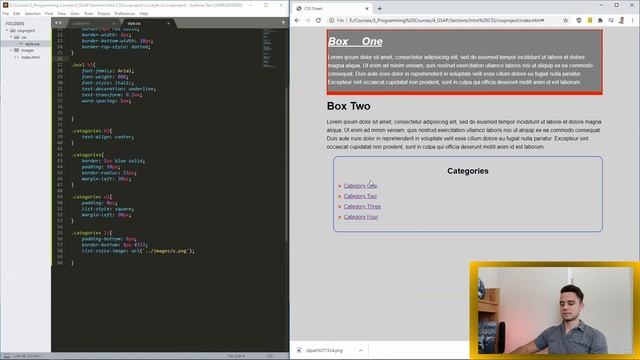Open the tab list dropdown arrow

click(x=283, y=23)
